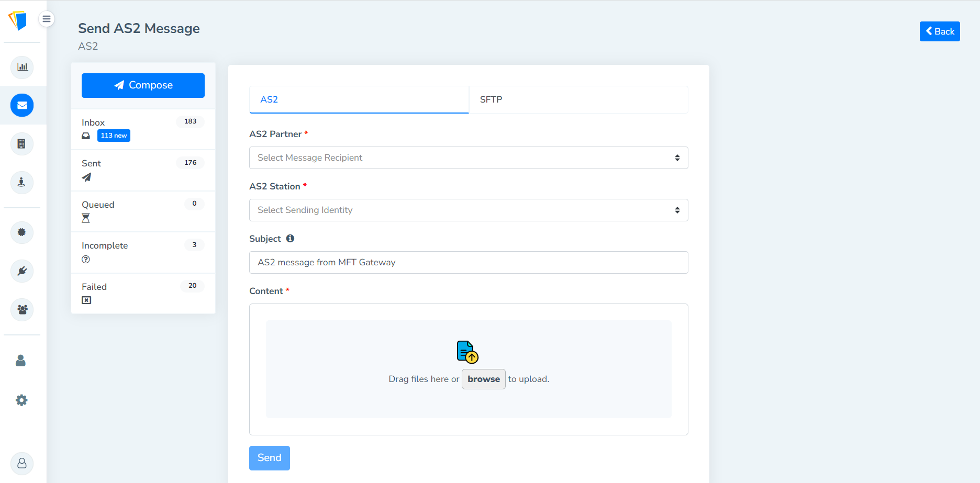Click browse to upload a file
This screenshot has width=980, height=483.
point(483,379)
